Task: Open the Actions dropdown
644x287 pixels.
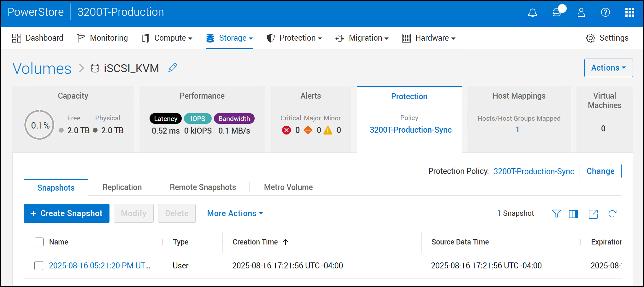Action: pyautogui.click(x=608, y=68)
